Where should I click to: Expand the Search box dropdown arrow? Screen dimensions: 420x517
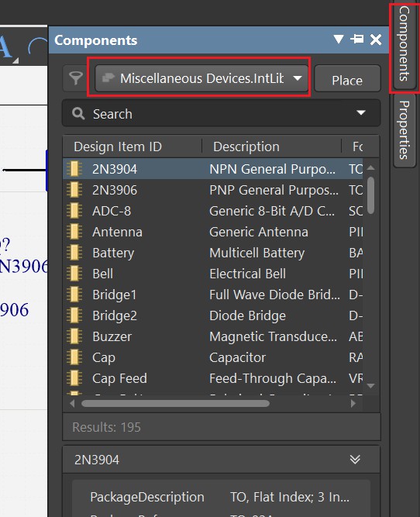(x=361, y=112)
